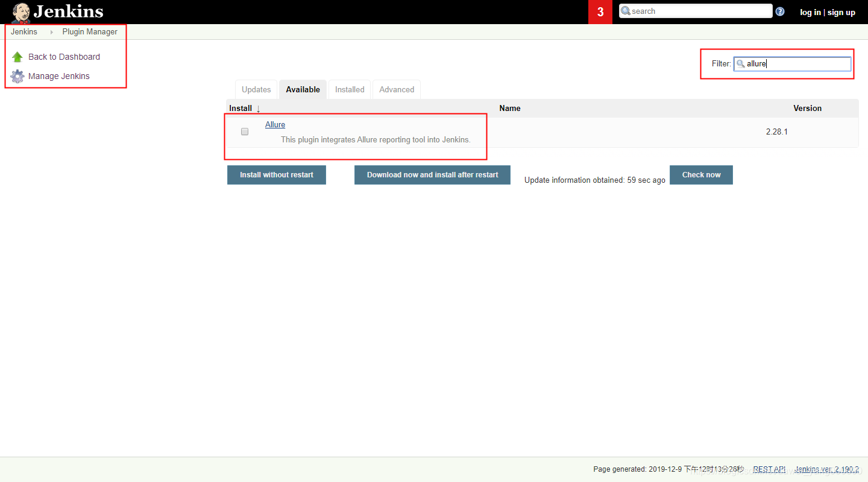Select the Available tab
The width and height of the screenshot is (868, 482).
pos(303,89)
